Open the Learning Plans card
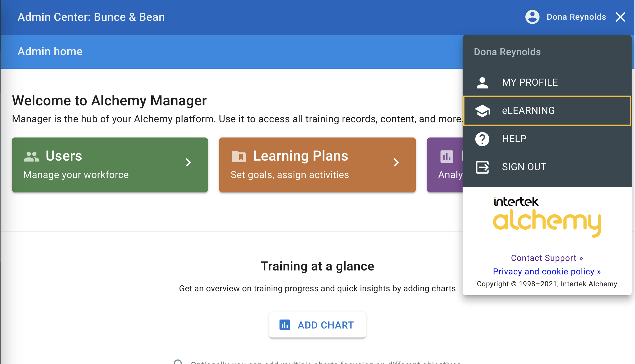 coord(317,165)
